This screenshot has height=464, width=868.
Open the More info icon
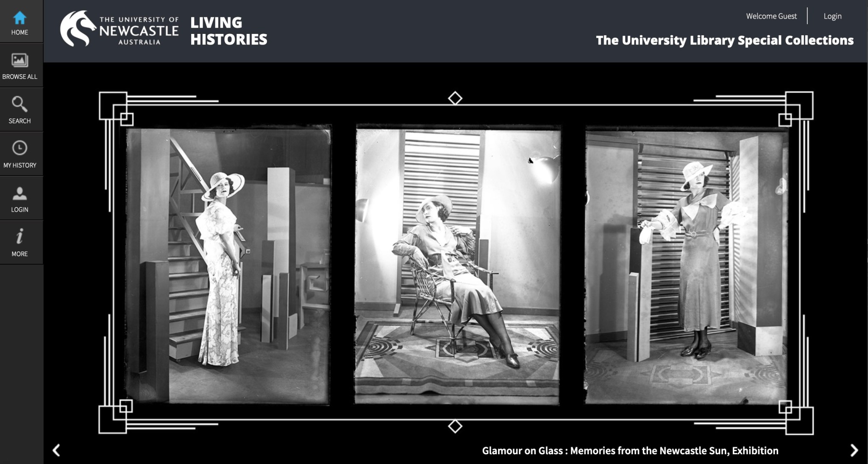coord(19,236)
